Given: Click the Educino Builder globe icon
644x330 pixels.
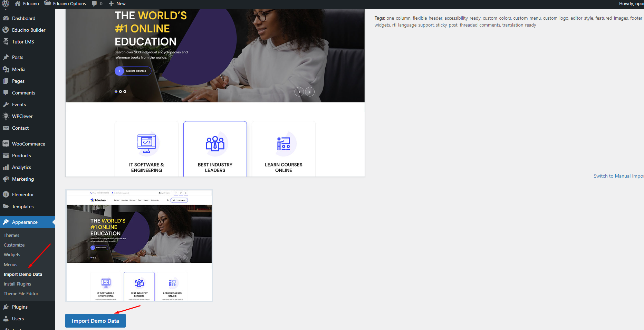Looking at the screenshot, I should (x=6, y=30).
